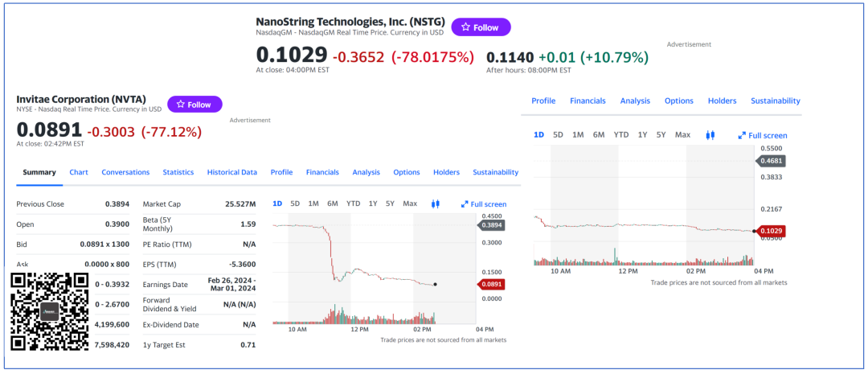Screen dimensions: 868x374
Task: Switch to the Statistics tab
Action: pyautogui.click(x=178, y=172)
